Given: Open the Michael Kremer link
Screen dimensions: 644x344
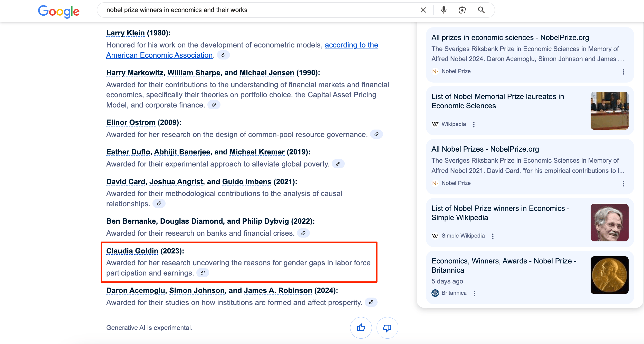Looking at the screenshot, I should 257,152.
